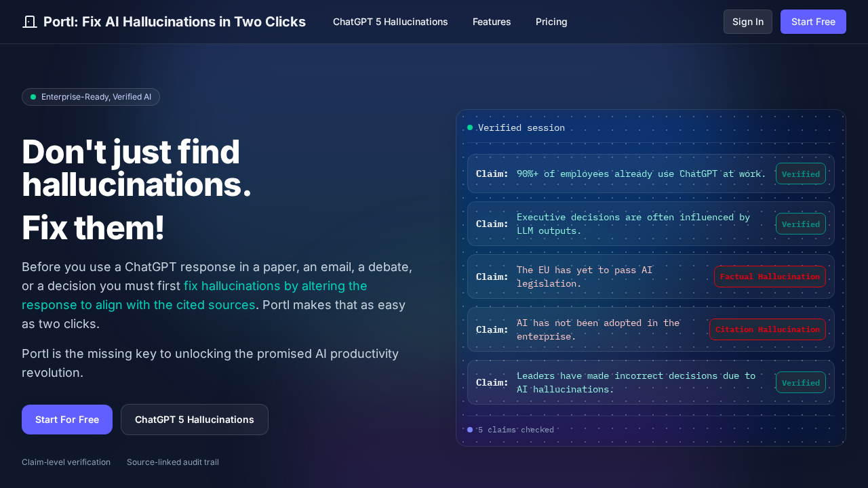Click the Start Free button in the header
The width and height of the screenshot is (868, 488).
(813, 22)
